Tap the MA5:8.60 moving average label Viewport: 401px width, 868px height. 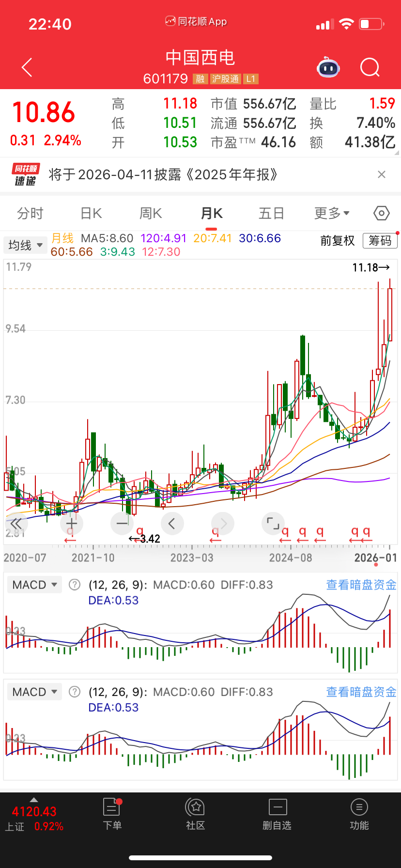[x=107, y=238]
